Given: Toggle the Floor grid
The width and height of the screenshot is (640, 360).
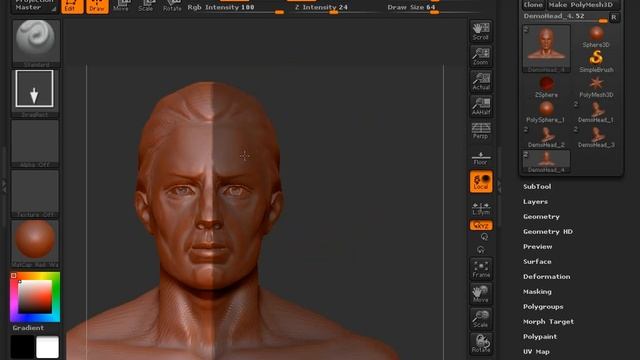Looking at the screenshot, I should (481, 158).
